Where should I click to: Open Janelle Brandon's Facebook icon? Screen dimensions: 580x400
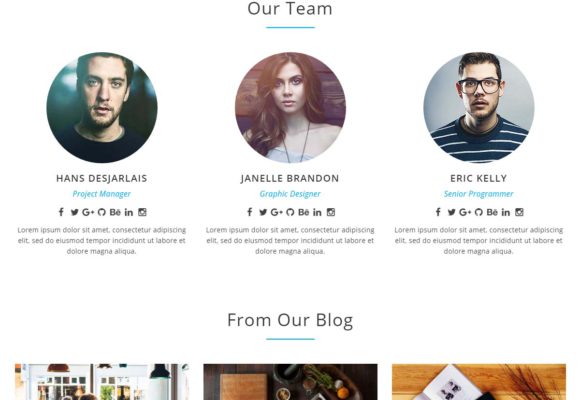coord(250,212)
